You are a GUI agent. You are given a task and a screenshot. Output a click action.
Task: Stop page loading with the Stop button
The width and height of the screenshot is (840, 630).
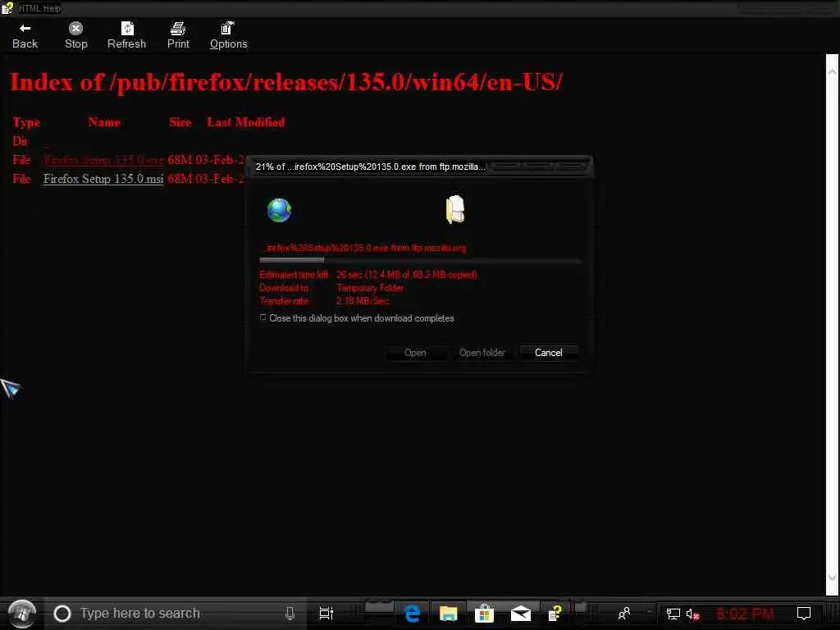click(x=76, y=36)
